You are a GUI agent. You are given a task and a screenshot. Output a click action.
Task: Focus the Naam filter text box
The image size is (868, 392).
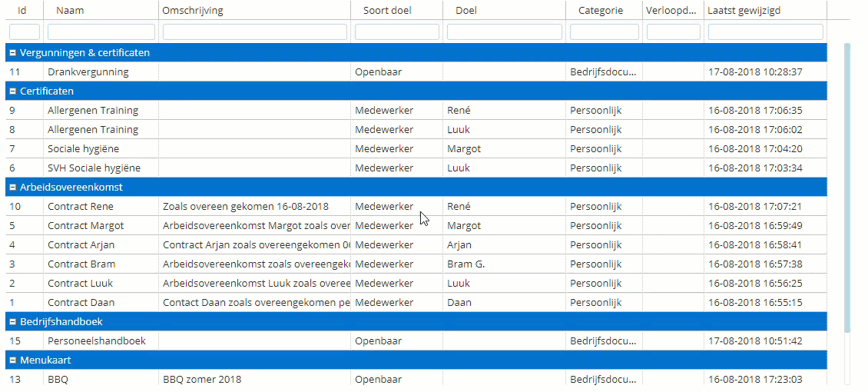(x=101, y=32)
